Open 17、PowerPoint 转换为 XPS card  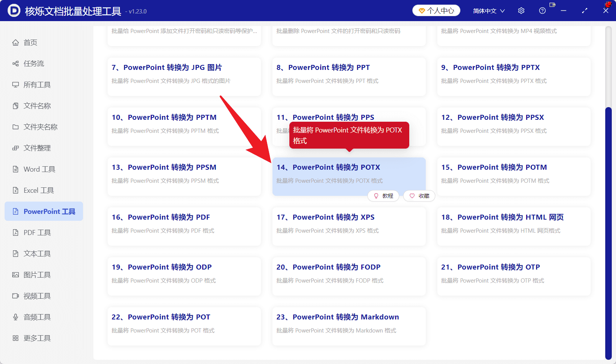click(x=349, y=227)
